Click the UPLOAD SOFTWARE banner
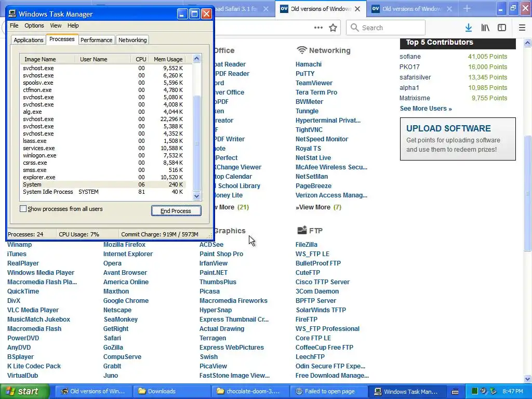Viewport: 532px width, 399px height. [x=458, y=139]
